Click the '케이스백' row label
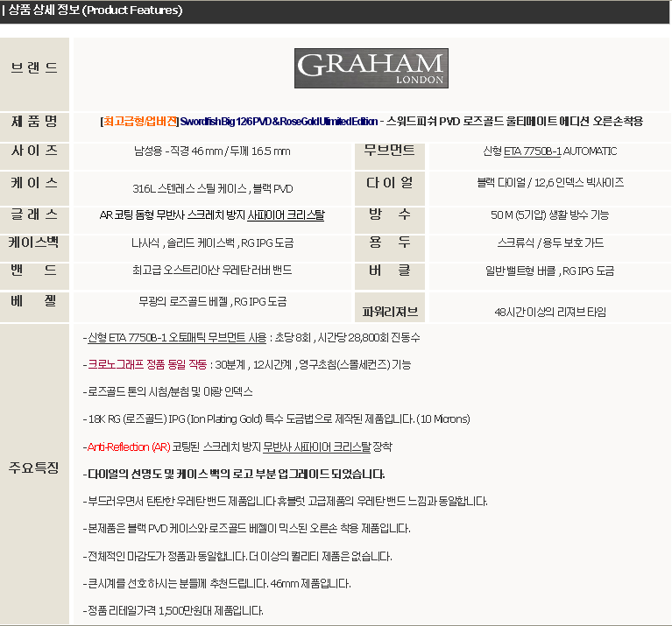This screenshot has width=672, height=626. click(33, 243)
